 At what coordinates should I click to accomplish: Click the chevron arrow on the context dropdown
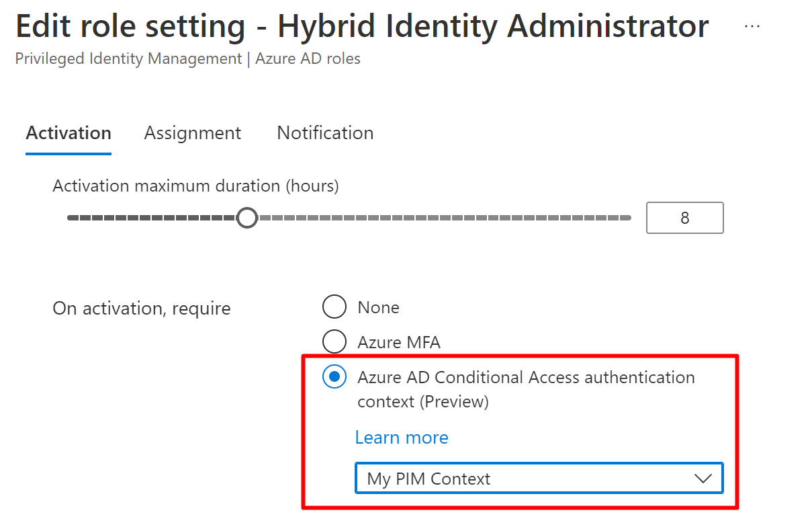point(703,479)
